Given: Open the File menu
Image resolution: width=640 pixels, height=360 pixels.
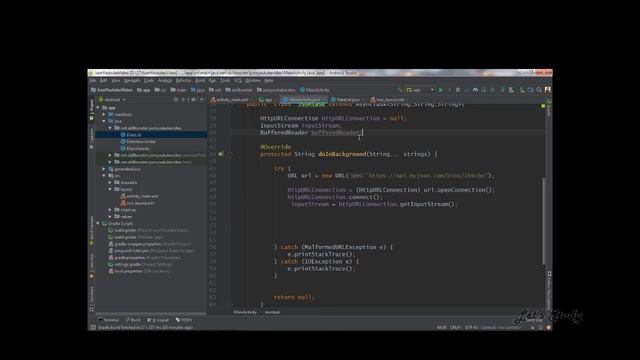Looking at the screenshot, I should (x=93, y=81).
